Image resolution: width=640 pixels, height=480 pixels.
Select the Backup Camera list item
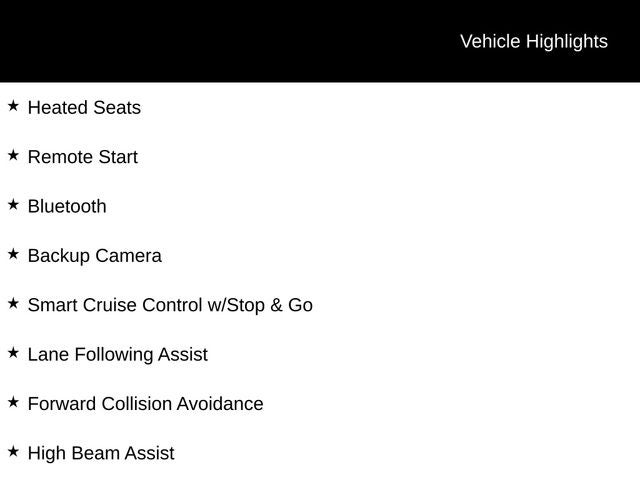coord(94,256)
